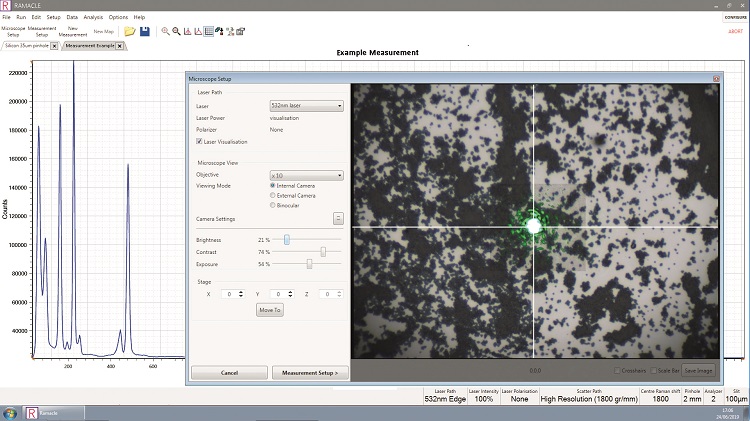
Task: Enable the Scale Bar checkbox
Action: click(653, 371)
